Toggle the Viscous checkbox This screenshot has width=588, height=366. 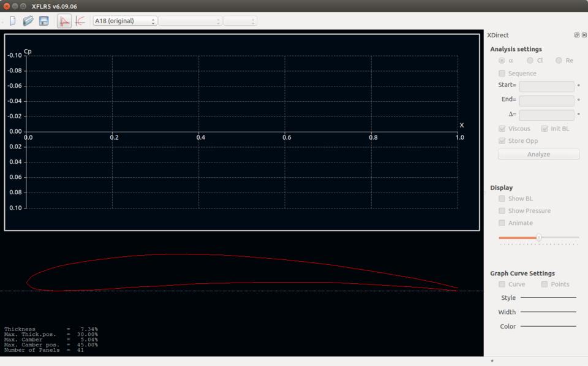tap(502, 129)
